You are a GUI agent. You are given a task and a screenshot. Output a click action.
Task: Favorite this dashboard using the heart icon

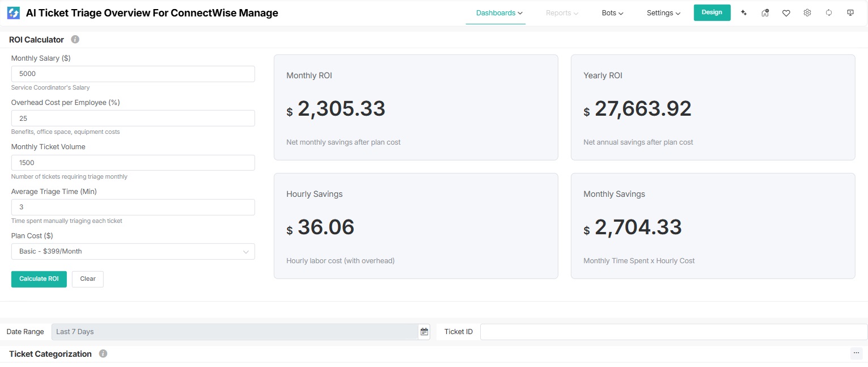coord(786,12)
